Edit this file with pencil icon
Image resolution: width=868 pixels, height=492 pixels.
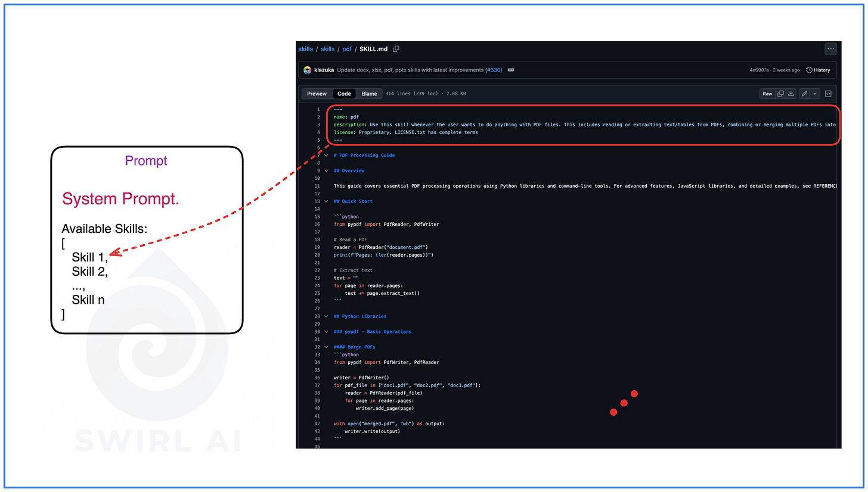tap(804, 94)
